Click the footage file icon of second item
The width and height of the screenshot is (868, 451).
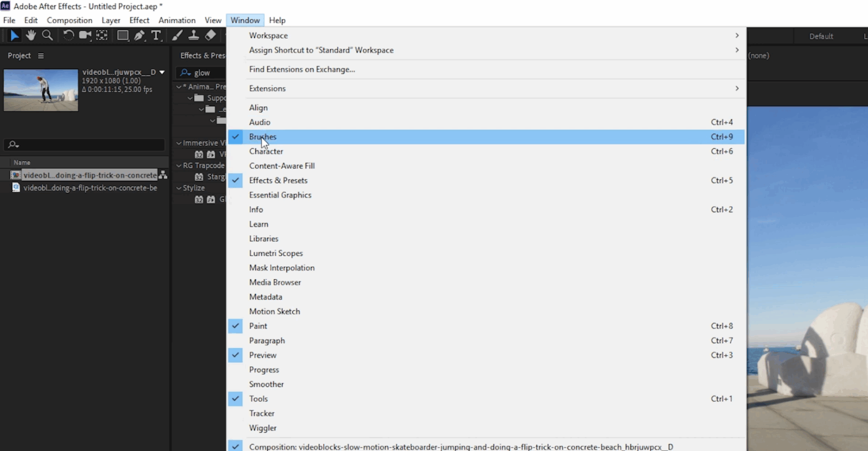click(16, 188)
